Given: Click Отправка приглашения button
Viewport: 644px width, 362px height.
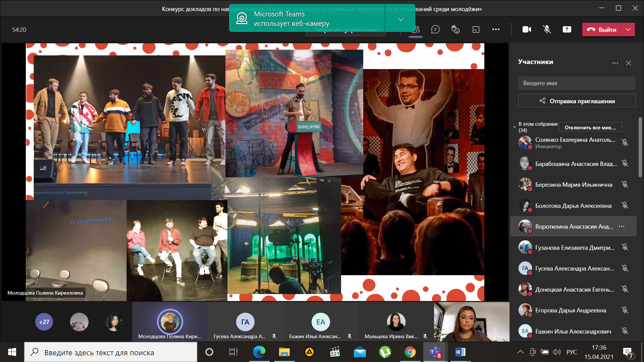Looking at the screenshot, I should click(577, 101).
